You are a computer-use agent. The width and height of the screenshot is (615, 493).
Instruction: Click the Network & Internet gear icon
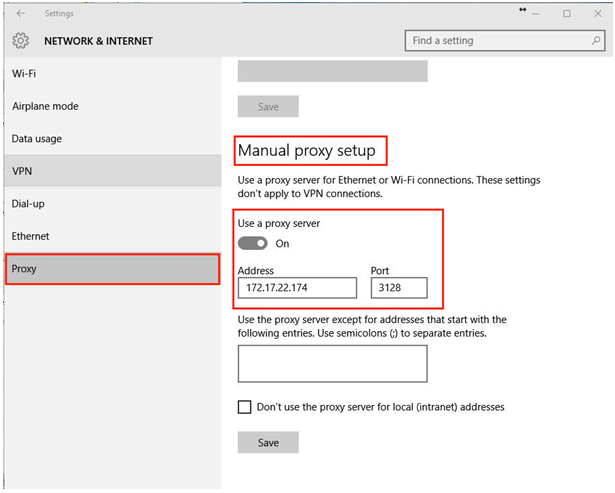[x=21, y=41]
